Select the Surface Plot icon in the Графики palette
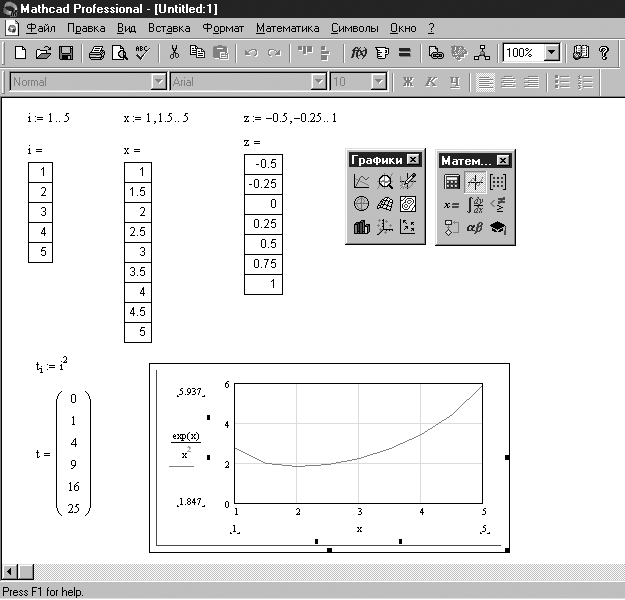 (385, 204)
